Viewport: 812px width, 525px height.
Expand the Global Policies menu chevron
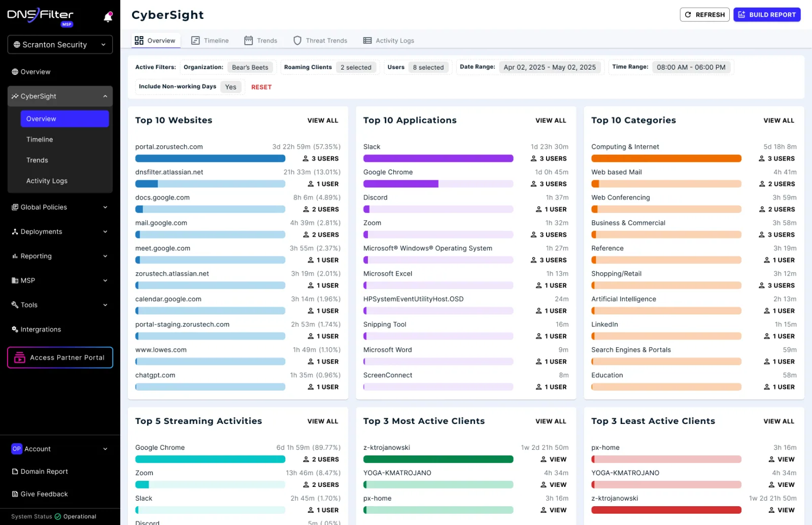pyautogui.click(x=105, y=207)
